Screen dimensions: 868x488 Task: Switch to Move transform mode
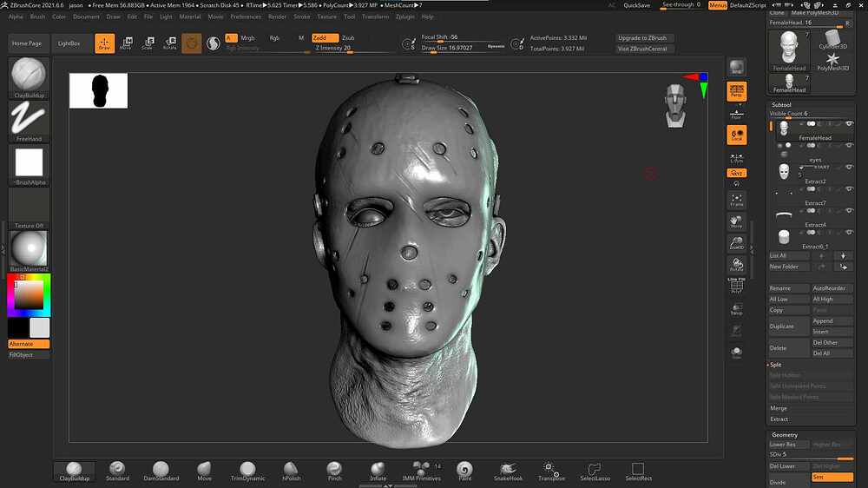coord(126,43)
